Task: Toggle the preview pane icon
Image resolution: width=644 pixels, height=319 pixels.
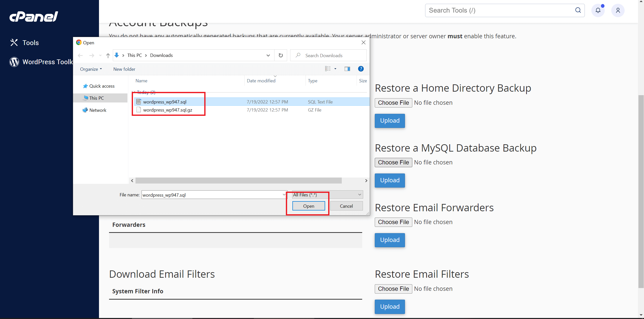Action: tap(347, 69)
